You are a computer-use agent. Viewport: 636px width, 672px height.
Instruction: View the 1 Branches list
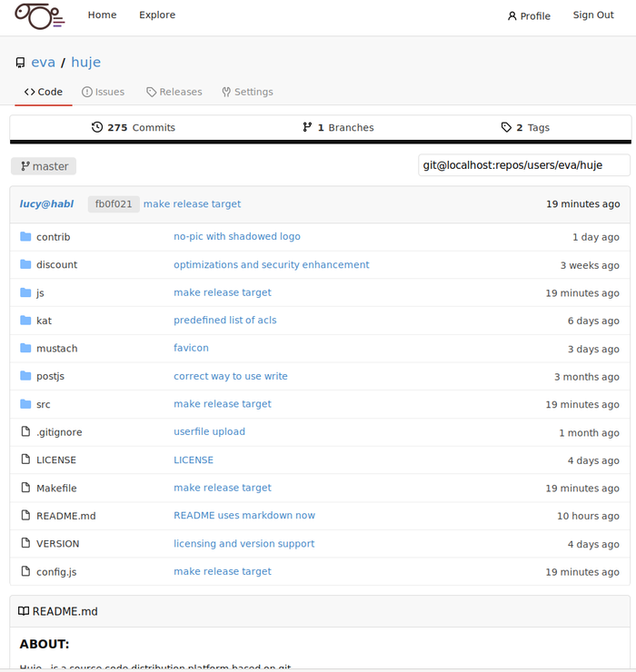coord(338,128)
